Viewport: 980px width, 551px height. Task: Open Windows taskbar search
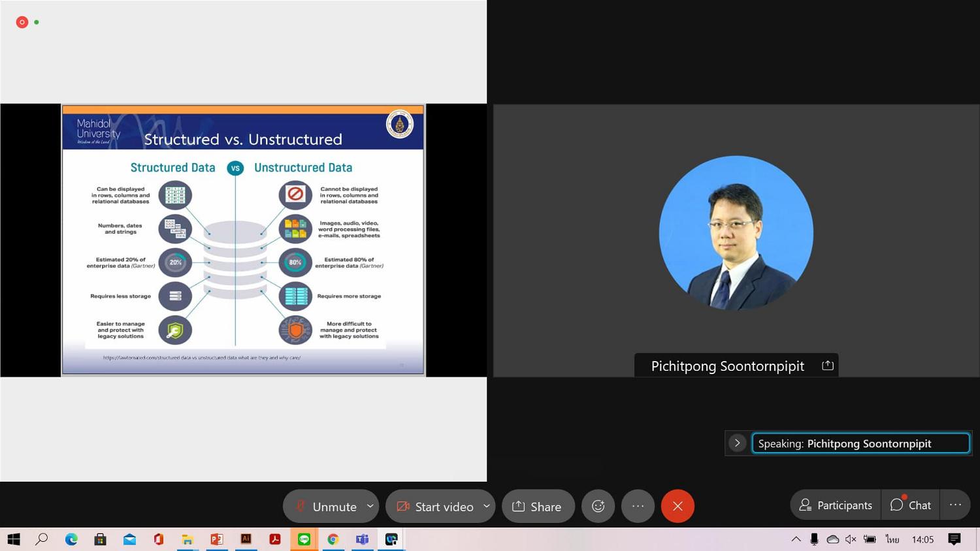[x=42, y=539]
